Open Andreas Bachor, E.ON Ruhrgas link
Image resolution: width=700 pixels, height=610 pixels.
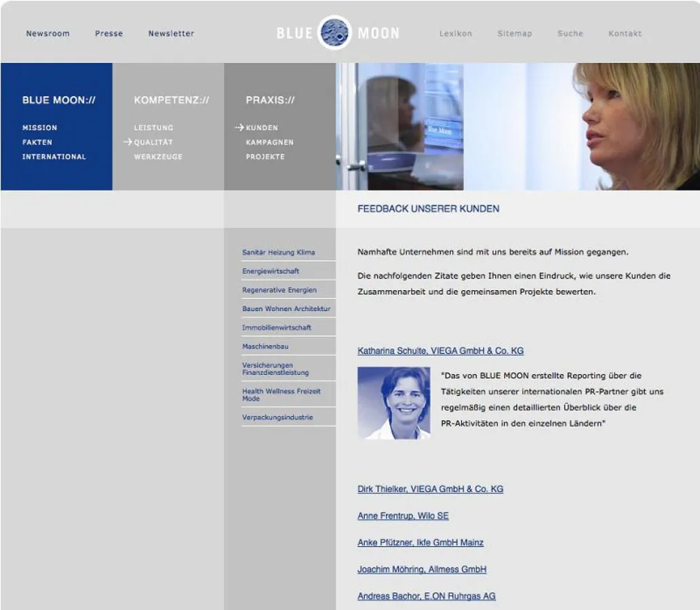(427, 596)
